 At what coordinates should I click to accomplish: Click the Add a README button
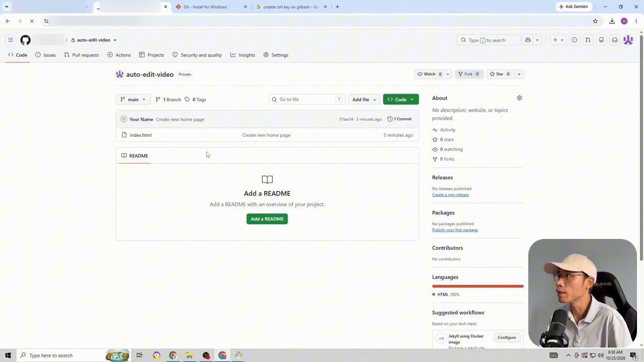pyautogui.click(x=267, y=219)
